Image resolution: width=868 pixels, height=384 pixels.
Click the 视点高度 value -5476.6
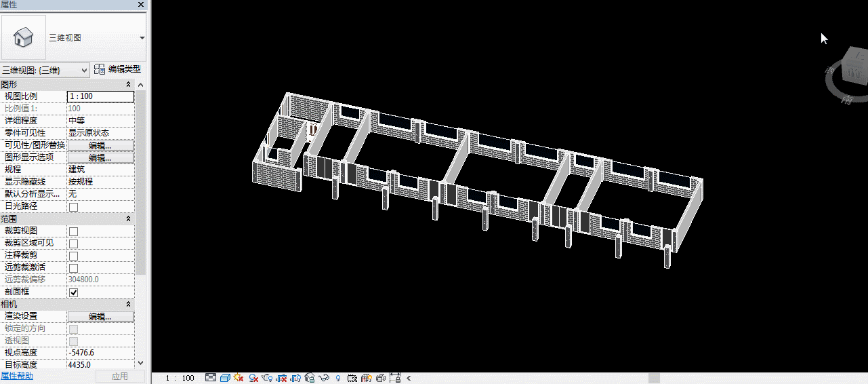100,353
